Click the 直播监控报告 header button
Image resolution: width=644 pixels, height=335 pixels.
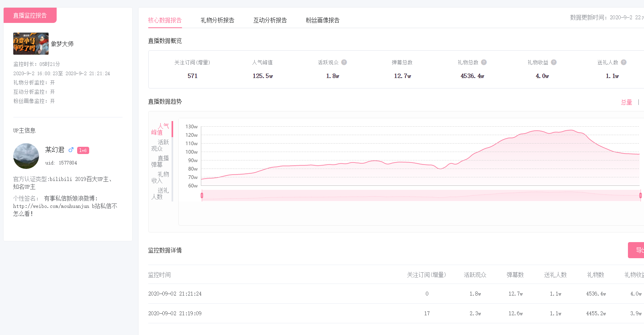[30, 15]
